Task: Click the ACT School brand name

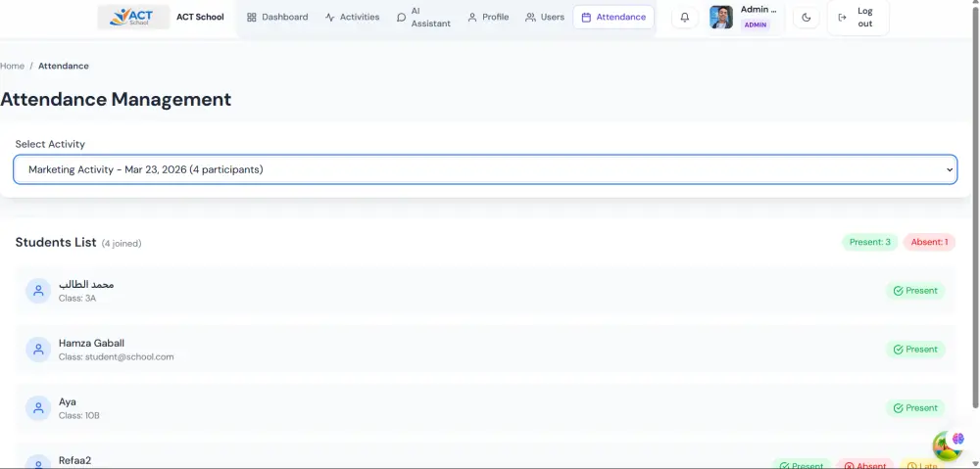Action: click(200, 18)
